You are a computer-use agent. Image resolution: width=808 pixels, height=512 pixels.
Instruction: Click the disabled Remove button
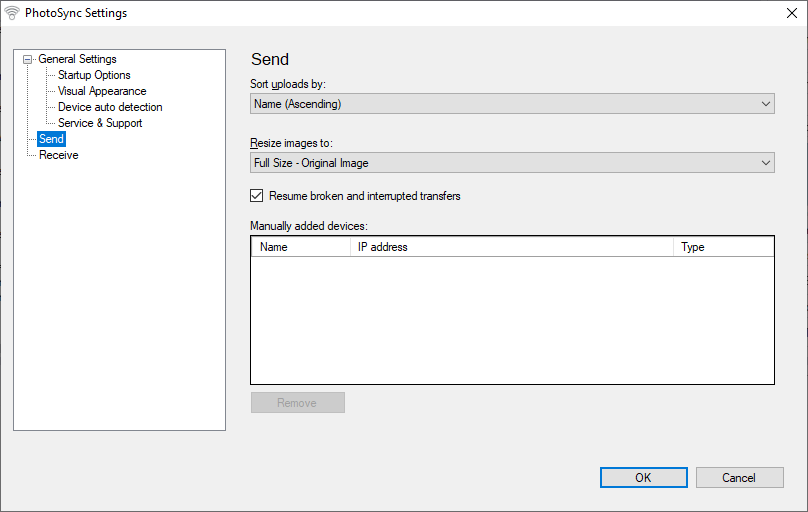[x=298, y=403]
